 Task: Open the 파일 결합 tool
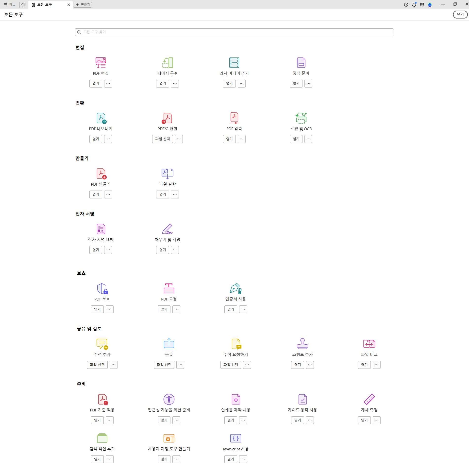click(x=162, y=194)
